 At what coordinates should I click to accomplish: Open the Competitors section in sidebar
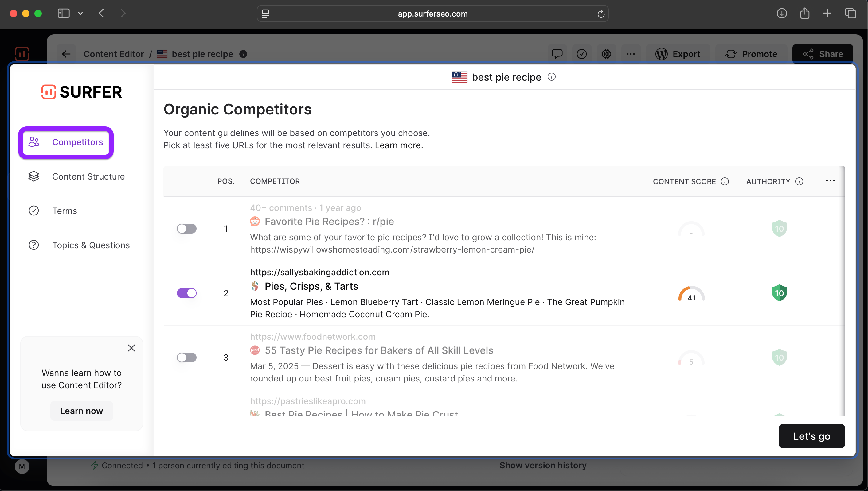click(66, 142)
